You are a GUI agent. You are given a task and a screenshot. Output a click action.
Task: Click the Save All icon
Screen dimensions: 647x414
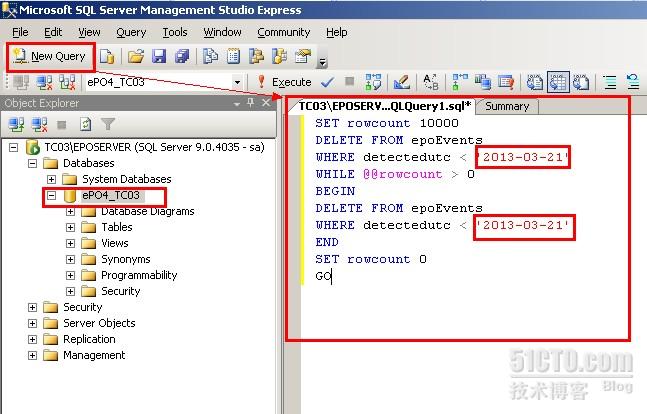pyautogui.click(x=182, y=57)
